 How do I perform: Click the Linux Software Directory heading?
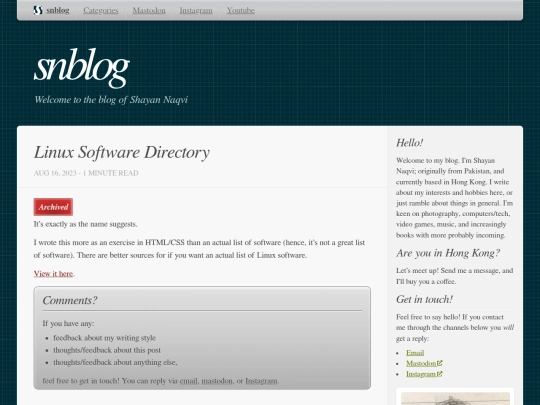[122, 152]
